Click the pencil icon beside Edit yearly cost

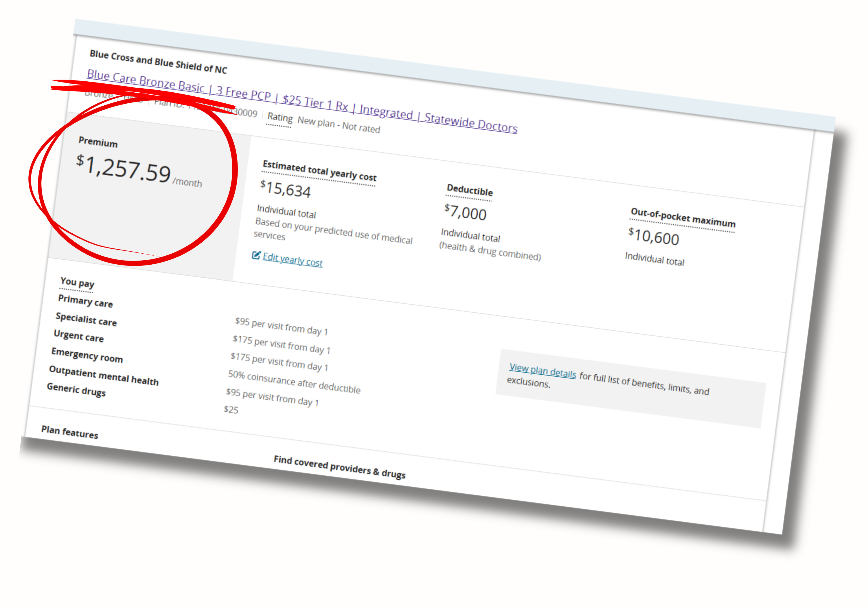tap(256, 255)
